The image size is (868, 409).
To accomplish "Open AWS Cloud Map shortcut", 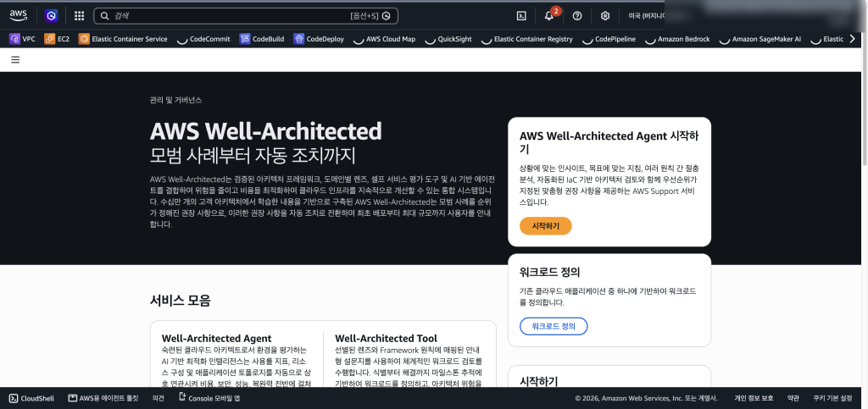I will (384, 39).
